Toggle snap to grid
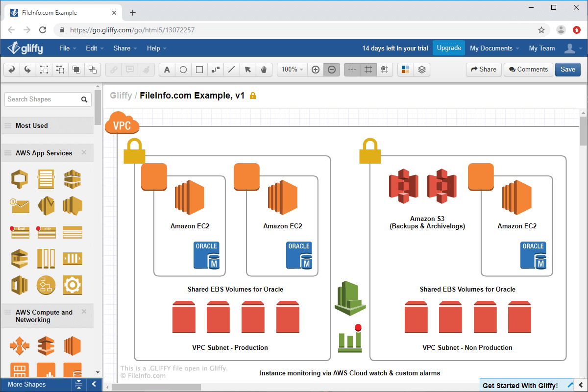This screenshot has width=588, height=392. point(385,70)
